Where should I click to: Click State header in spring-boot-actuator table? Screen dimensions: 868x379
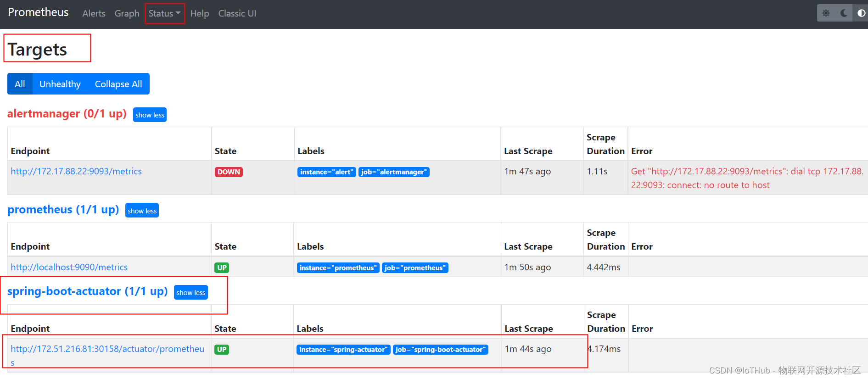pyautogui.click(x=225, y=329)
